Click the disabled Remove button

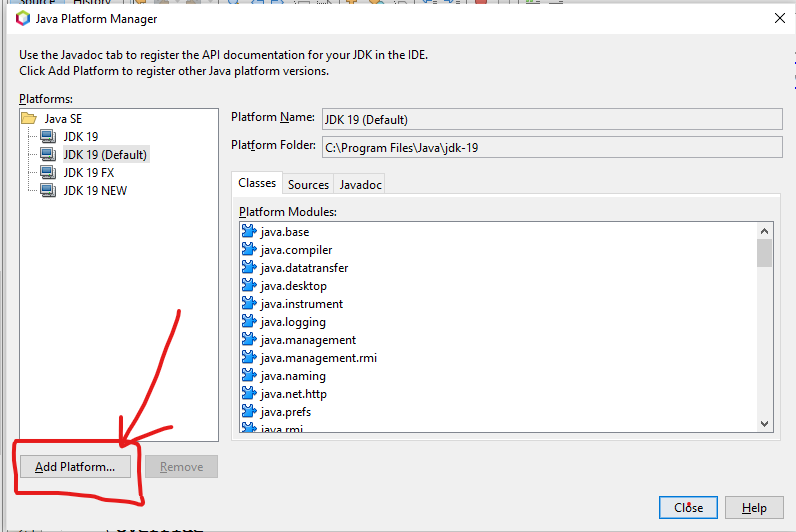point(181,467)
